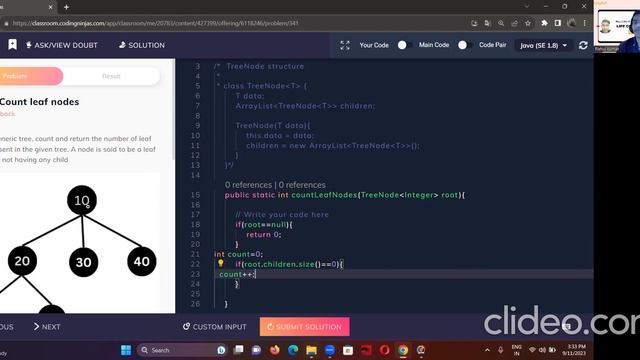Click the tree node labeled 40

pyautogui.click(x=142, y=261)
